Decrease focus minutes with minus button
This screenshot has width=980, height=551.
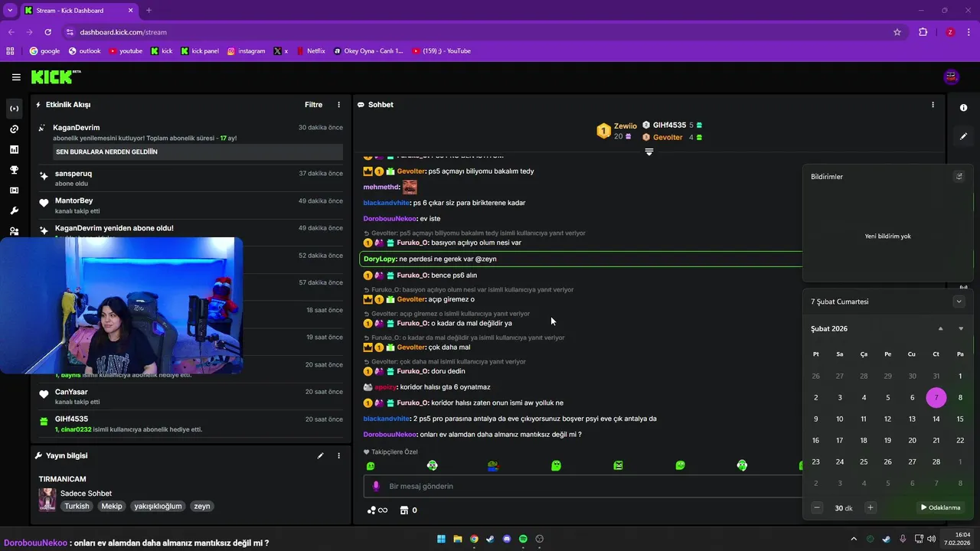(x=817, y=507)
